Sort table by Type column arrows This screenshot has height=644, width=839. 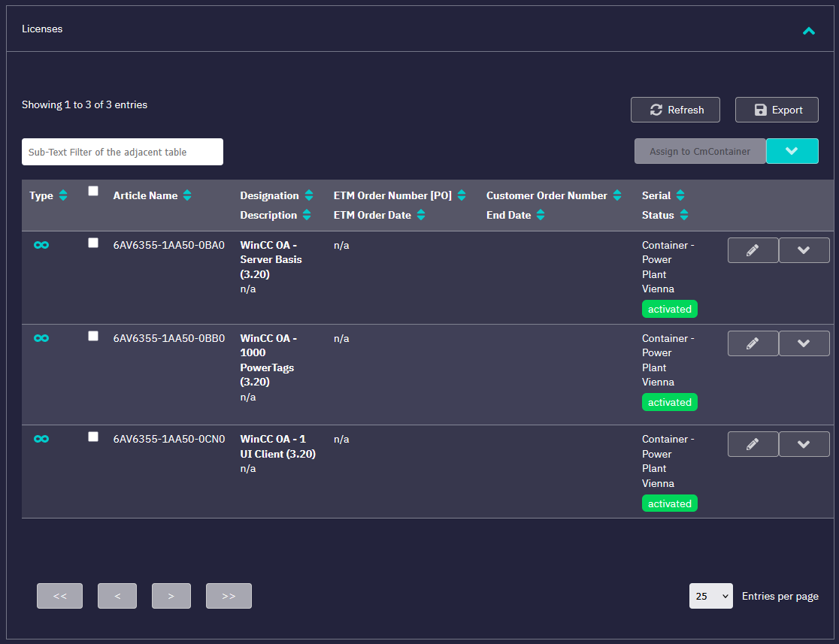pyautogui.click(x=63, y=195)
